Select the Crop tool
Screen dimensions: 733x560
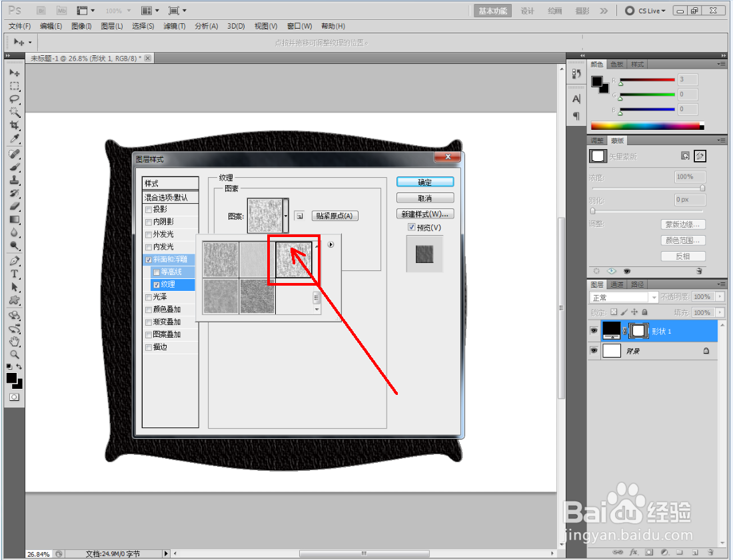(15, 125)
